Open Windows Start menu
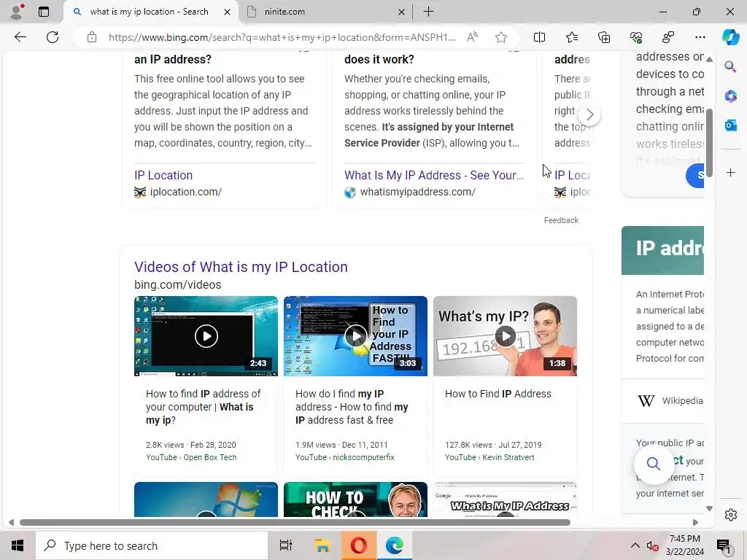This screenshot has width=747, height=560. (18, 545)
